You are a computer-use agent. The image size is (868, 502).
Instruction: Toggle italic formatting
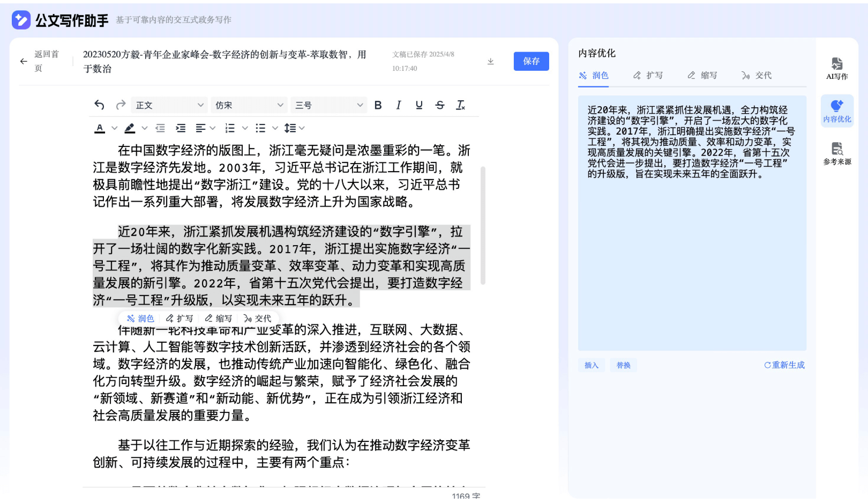click(x=399, y=105)
